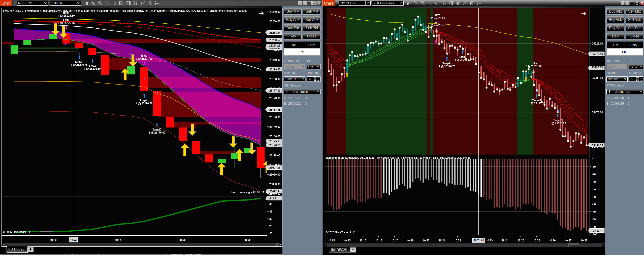Select NQ DEC25 tab under left chart

click(16, 249)
